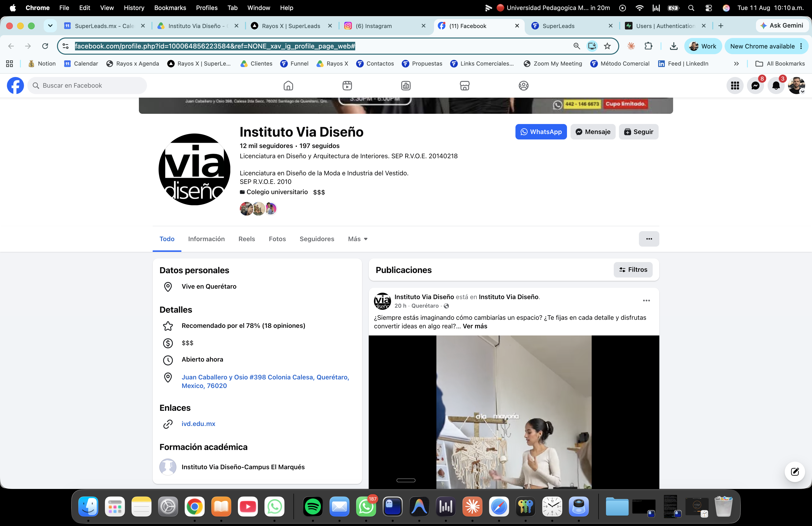Screen dimensions: 812x526
Task: Bookmark page with the star icon
Action: [607, 46]
